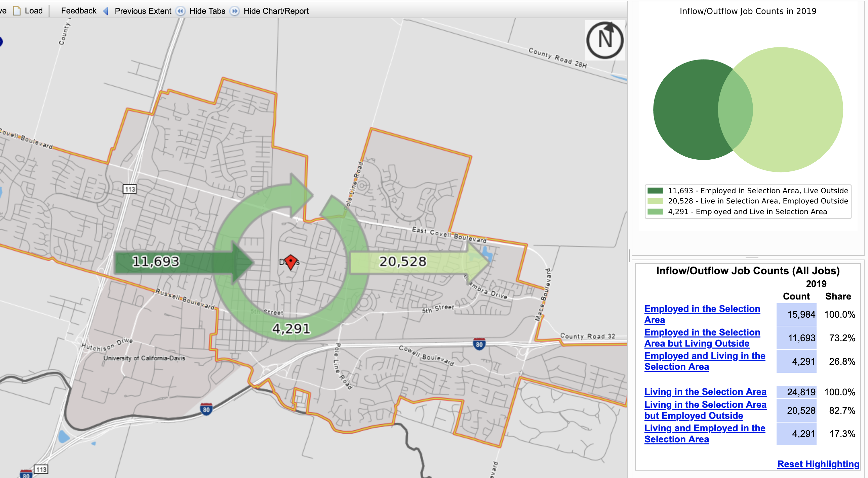Click the Hide Chart/Report double-arrow icon
This screenshot has height=478, width=868.
coord(235,11)
